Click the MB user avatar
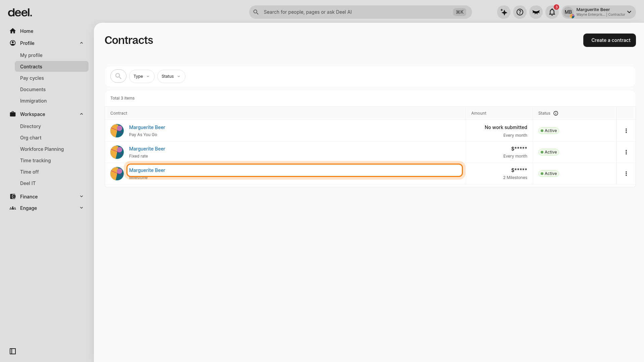This screenshot has width=644, height=362. (568, 12)
